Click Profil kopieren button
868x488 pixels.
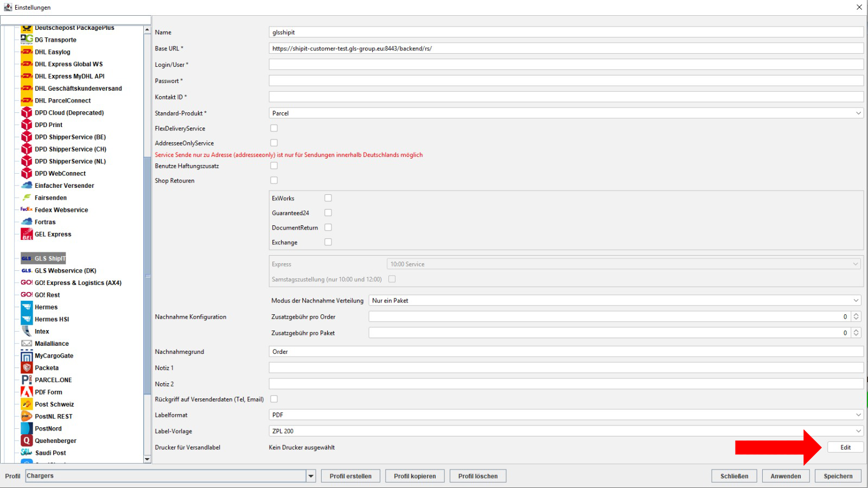coord(415,476)
